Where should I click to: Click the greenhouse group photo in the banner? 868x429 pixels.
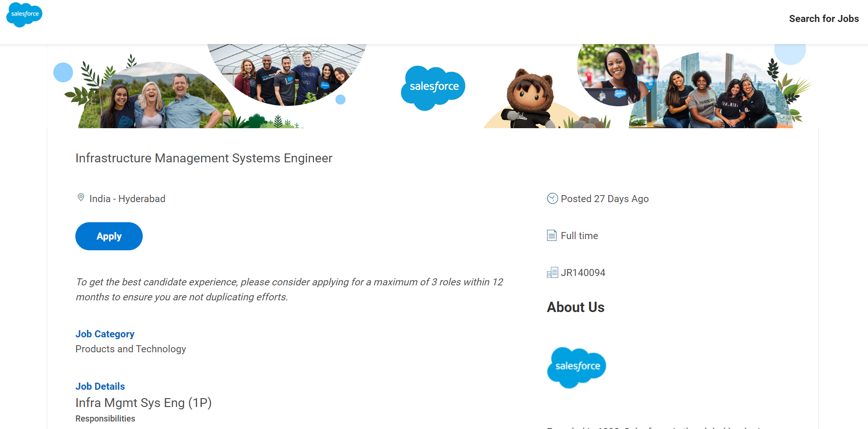pyautogui.click(x=286, y=75)
